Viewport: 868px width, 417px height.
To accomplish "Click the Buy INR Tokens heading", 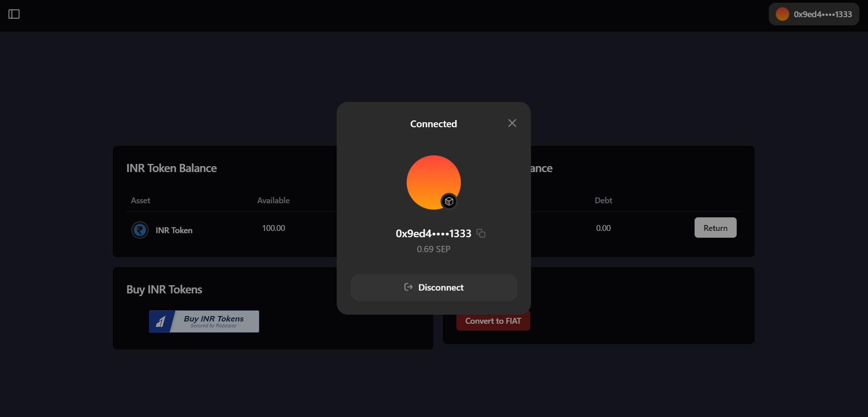I will coord(164,289).
